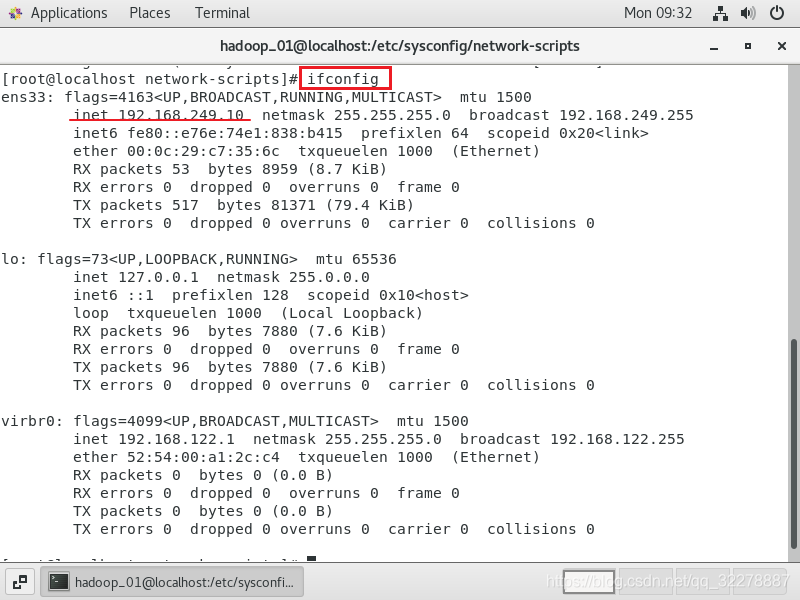Click the mtu 65536 value

pos(356,259)
